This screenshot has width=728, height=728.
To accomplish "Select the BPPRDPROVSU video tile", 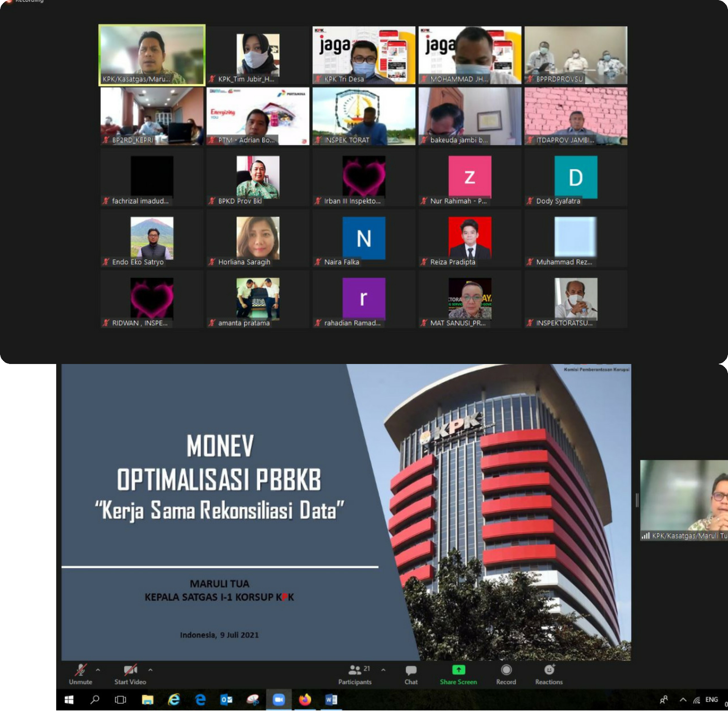I will [x=576, y=55].
